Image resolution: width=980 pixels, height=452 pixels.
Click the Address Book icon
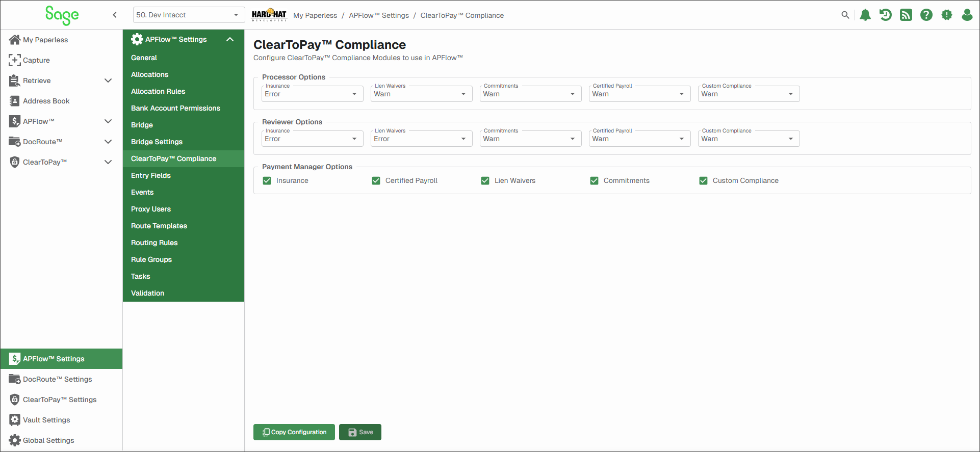(15, 101)
